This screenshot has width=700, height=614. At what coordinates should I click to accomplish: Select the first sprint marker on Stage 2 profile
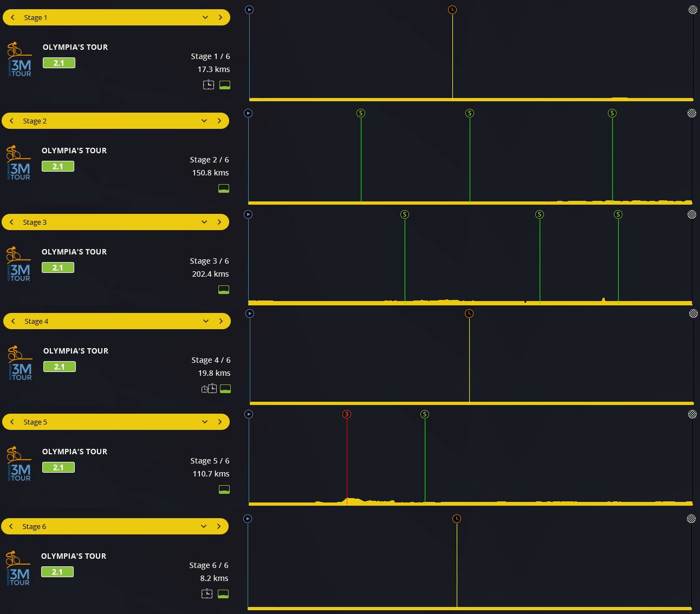tap(361, 113)
